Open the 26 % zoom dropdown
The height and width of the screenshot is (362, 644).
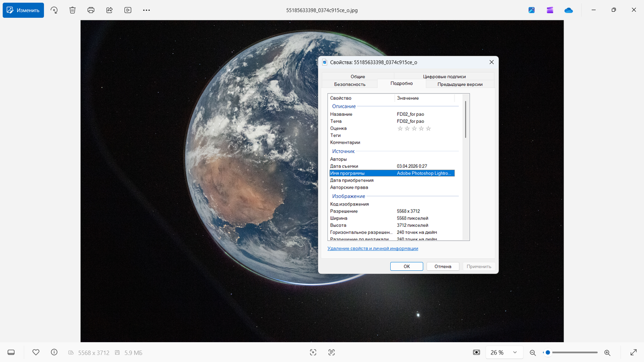pyautogui.click(x=504, y=352)
